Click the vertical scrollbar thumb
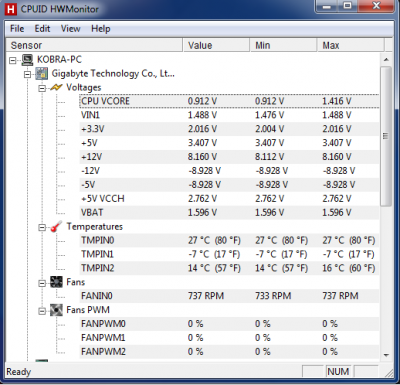The height and width of the screenshot is (385, 400). tap(386, 136)
